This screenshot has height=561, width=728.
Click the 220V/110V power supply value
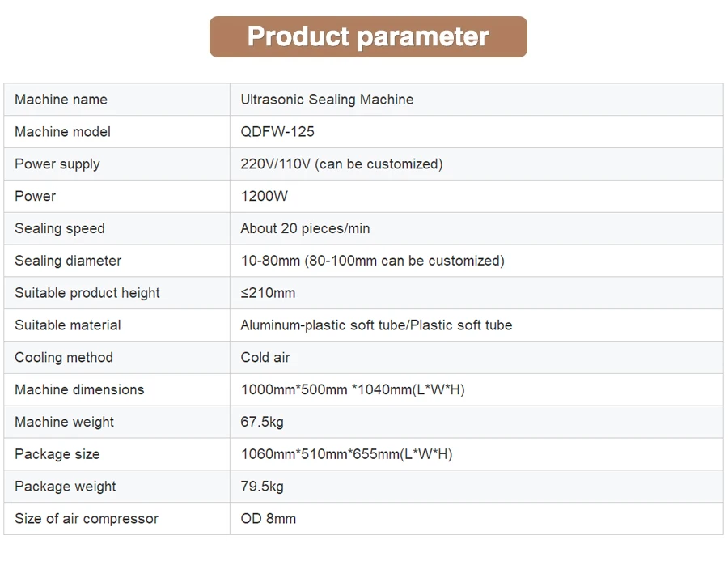pyautogui.click(x=341, y=164)
